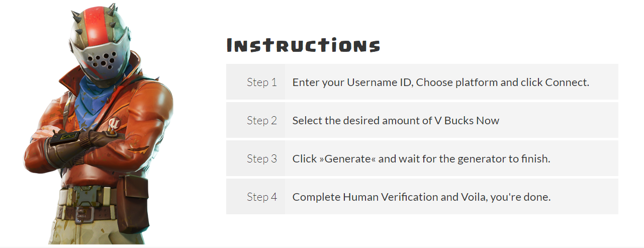Click the character's blue bandana
Image resolution: width=644 pixels, height=248 pixels.
coord(101,101)
